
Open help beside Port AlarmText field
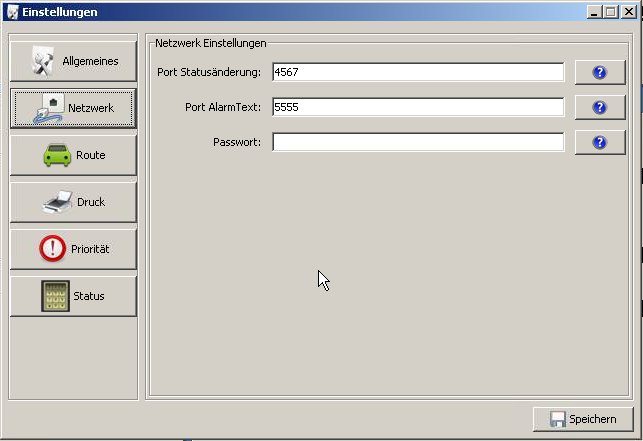point(599,107)
